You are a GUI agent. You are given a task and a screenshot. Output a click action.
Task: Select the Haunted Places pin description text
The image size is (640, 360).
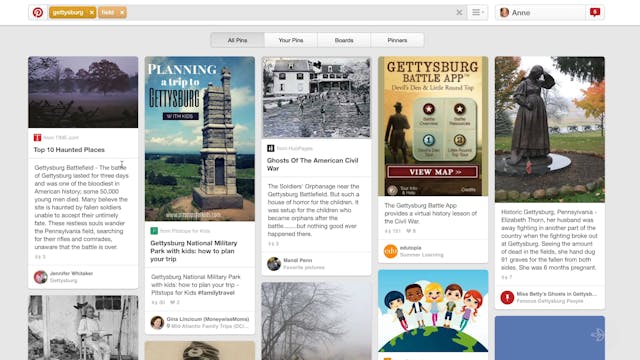point(82,207)
